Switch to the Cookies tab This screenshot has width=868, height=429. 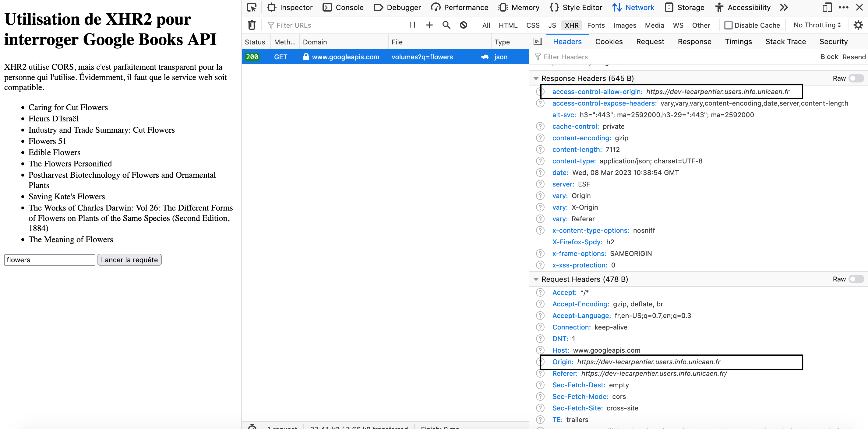[x=609, y=41]
